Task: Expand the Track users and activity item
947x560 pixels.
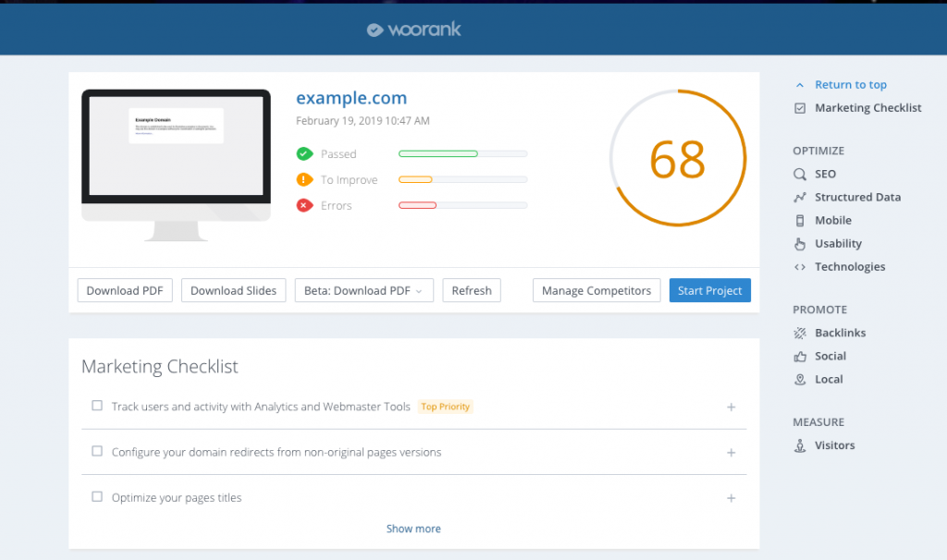Action: coord(731,408)
